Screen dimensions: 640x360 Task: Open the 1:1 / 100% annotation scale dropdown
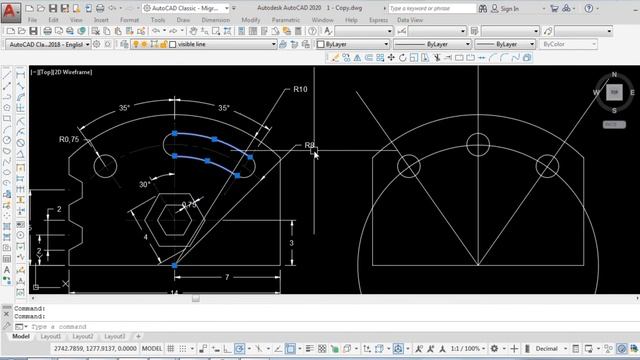click(468, 349)
